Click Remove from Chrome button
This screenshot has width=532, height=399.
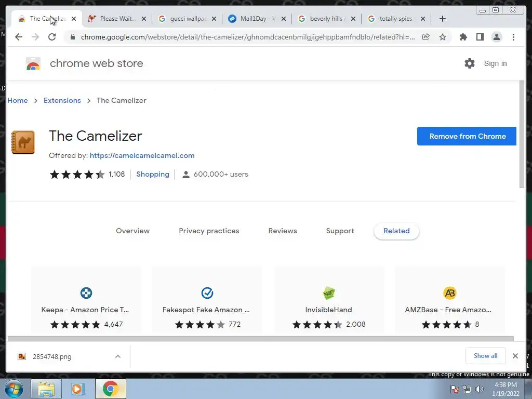467,136
